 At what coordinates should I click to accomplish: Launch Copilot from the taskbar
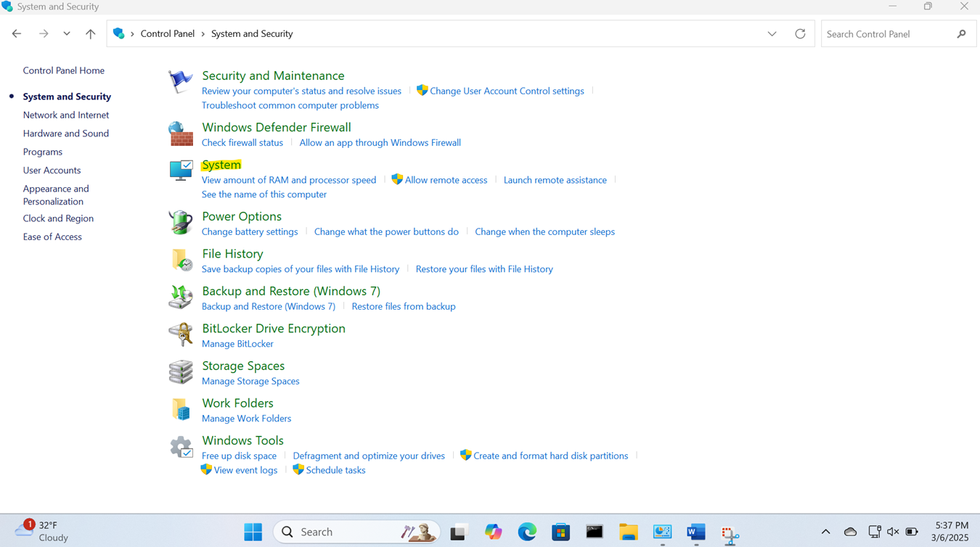[494, 532]
